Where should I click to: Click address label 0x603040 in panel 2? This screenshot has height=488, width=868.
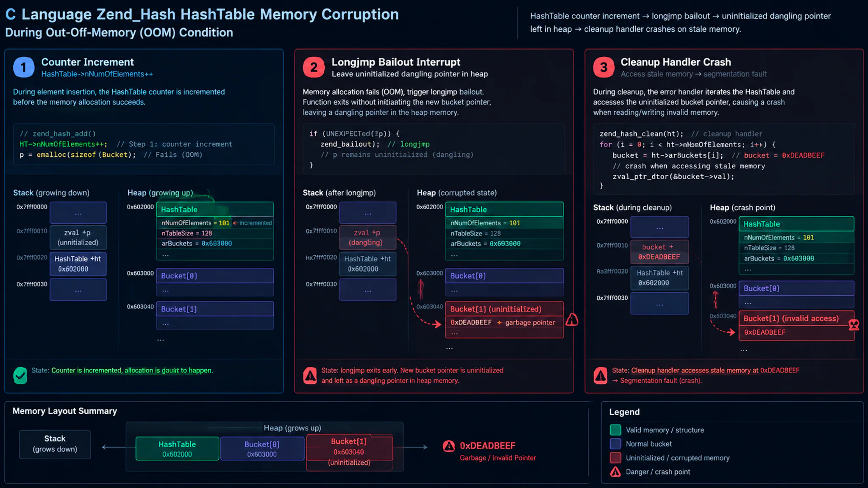[x=429, y=307]
